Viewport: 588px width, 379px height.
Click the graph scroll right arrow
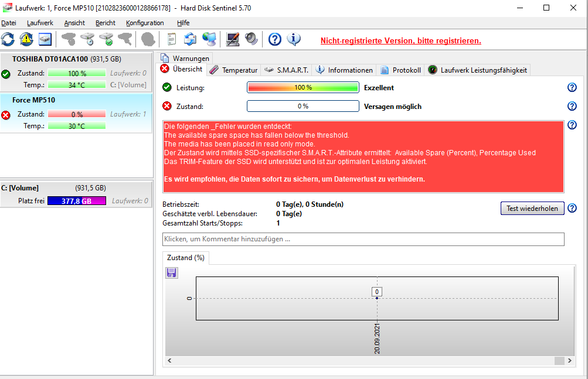point(570,361)
